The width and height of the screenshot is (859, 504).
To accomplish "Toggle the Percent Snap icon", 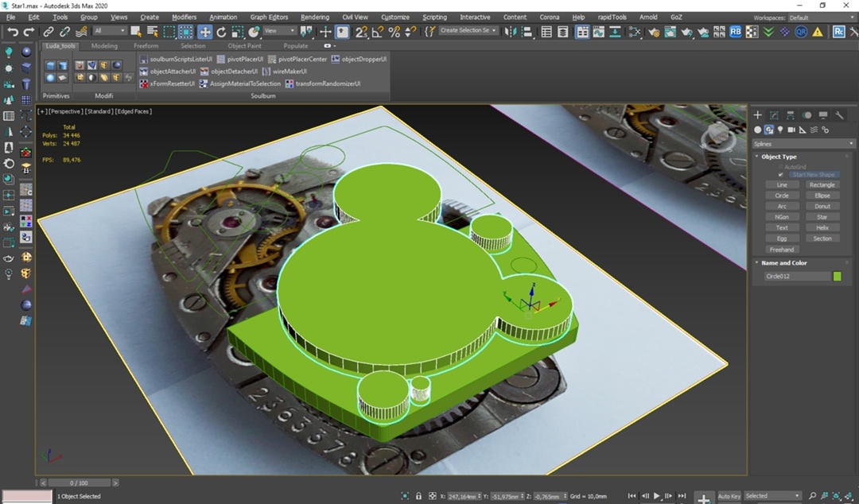I will [394, 32].
